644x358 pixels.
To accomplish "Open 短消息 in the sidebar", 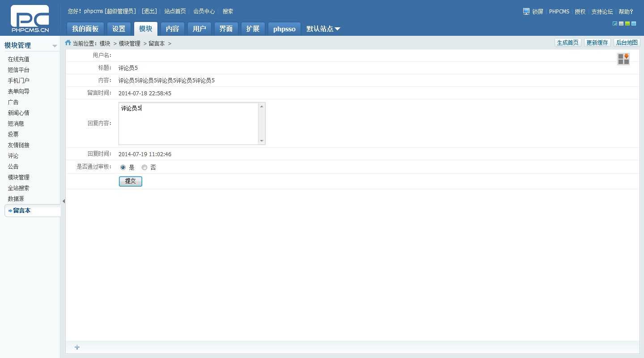I will (16, 124).
